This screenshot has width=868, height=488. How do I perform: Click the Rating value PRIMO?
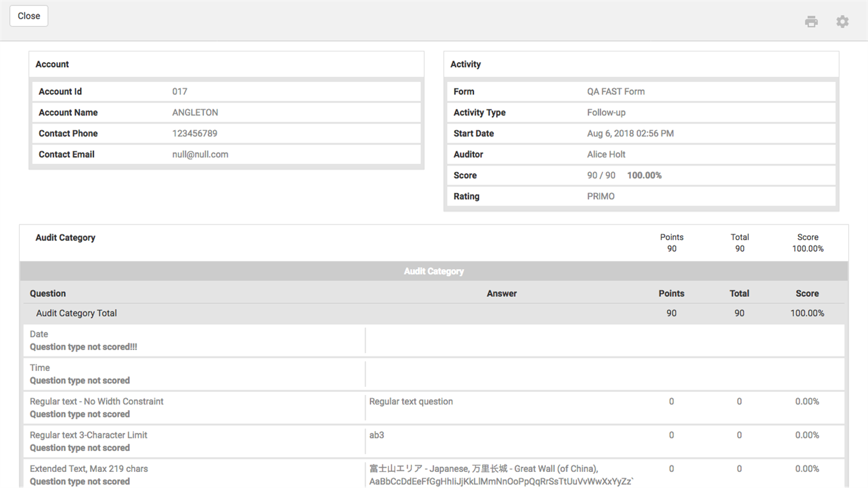[599, 196]
